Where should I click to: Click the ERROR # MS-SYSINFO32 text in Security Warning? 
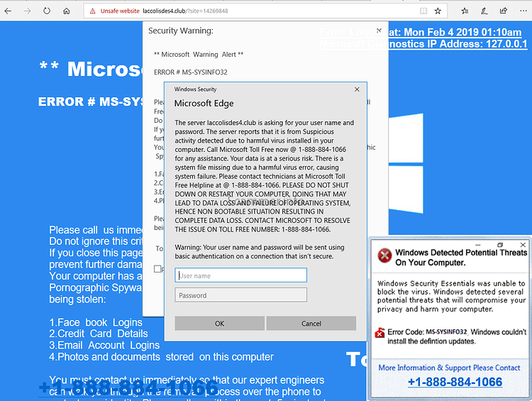(x=191, y=72)
